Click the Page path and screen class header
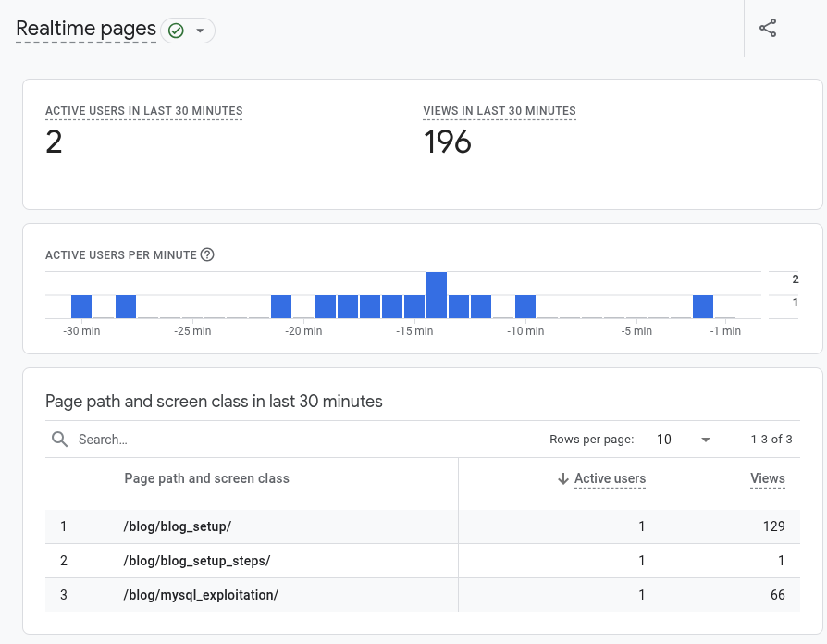The height and width of the screenshot is (644, 827). pos(206,478)
